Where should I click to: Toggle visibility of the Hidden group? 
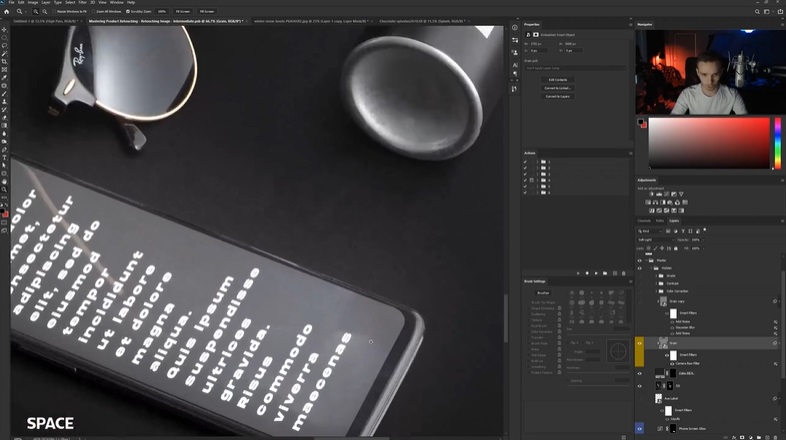[639, 268]
